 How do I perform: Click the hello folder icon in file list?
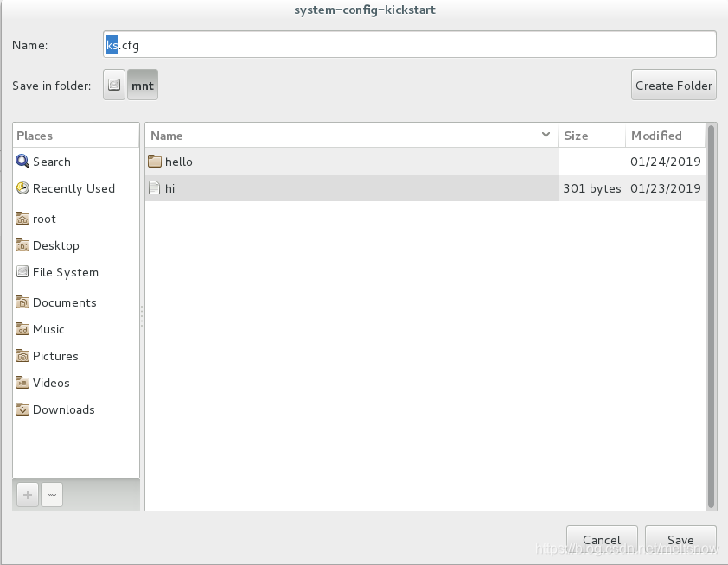point(155,161)
